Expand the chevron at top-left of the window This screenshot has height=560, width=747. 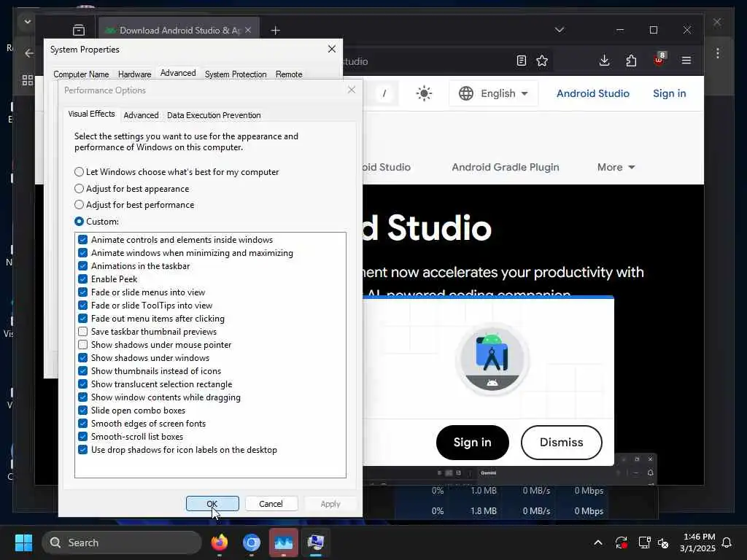[27, 21]
